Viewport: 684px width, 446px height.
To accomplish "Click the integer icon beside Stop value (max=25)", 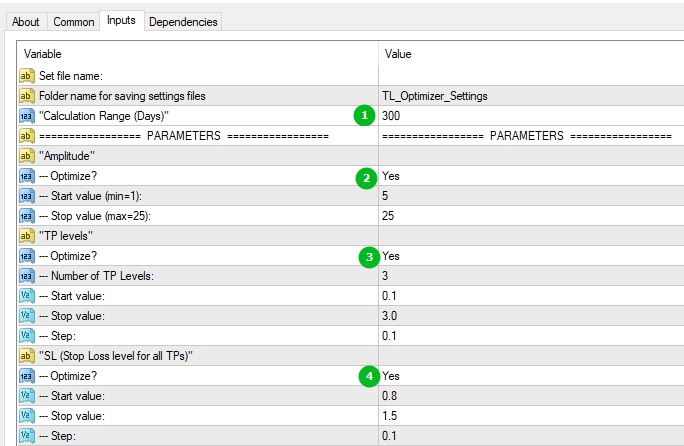I will click(27, 216).
